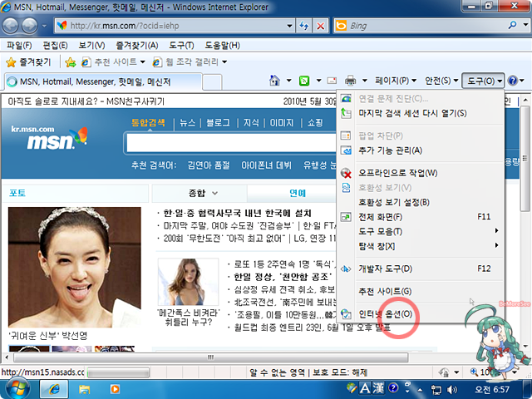This screenshot has width=532, height=399.
Task: Click the Home icon in command bar
Action: click(275, 81)
